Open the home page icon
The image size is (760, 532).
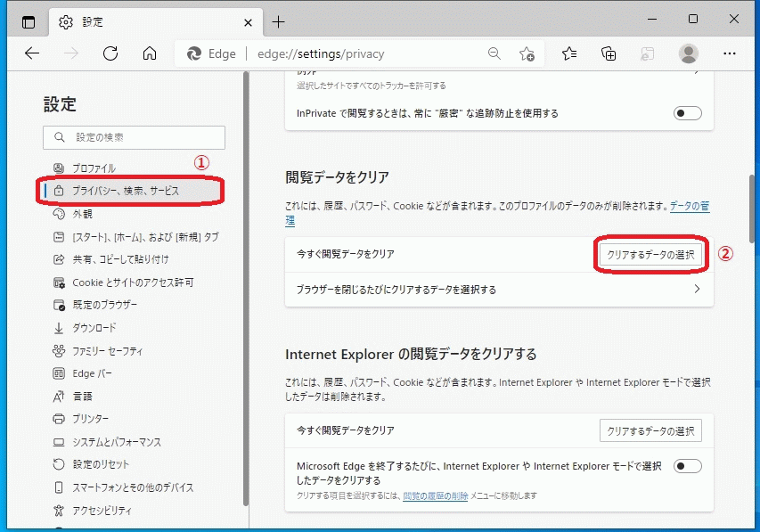point(150,53)
